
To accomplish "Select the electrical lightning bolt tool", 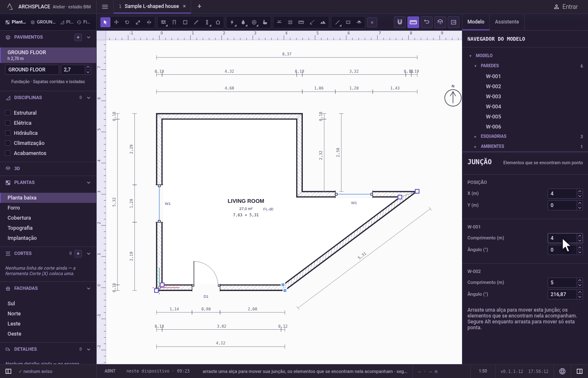I will click(232, 22).
